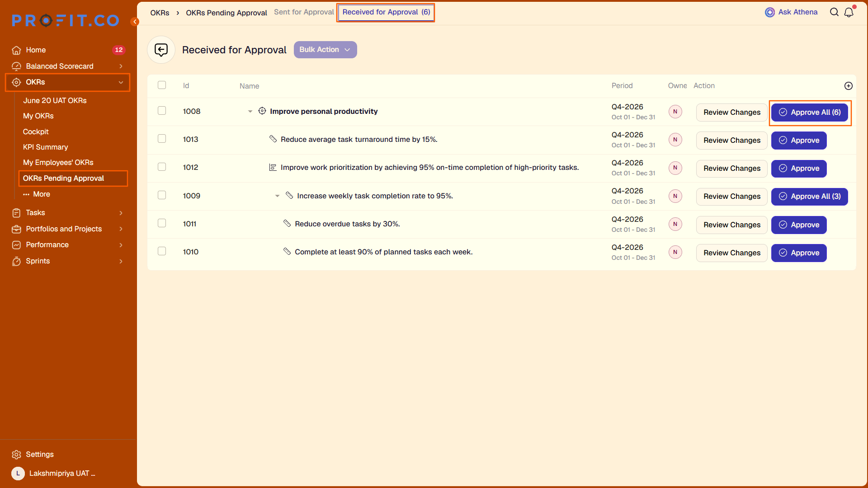Collapse the row 1008 expand arrow
Screen dimensions: 868x488
click(250, 112)
